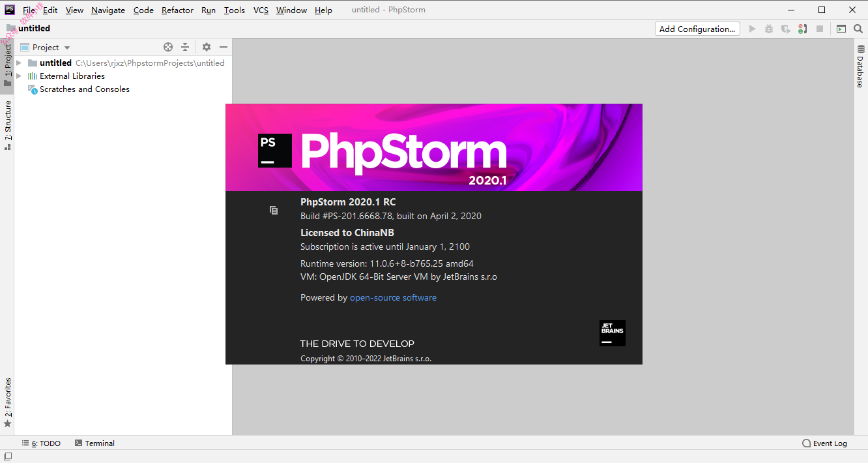Select External Libraries in project tree
868x463 pixels.
pos(72,76)
